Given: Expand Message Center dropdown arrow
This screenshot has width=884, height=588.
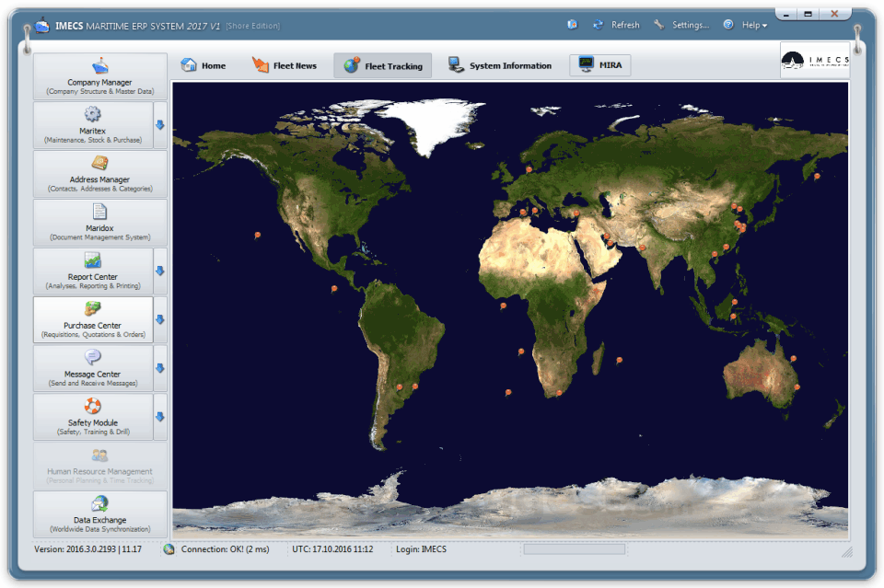Looking at the screenshot, I should tap(160, 368).
